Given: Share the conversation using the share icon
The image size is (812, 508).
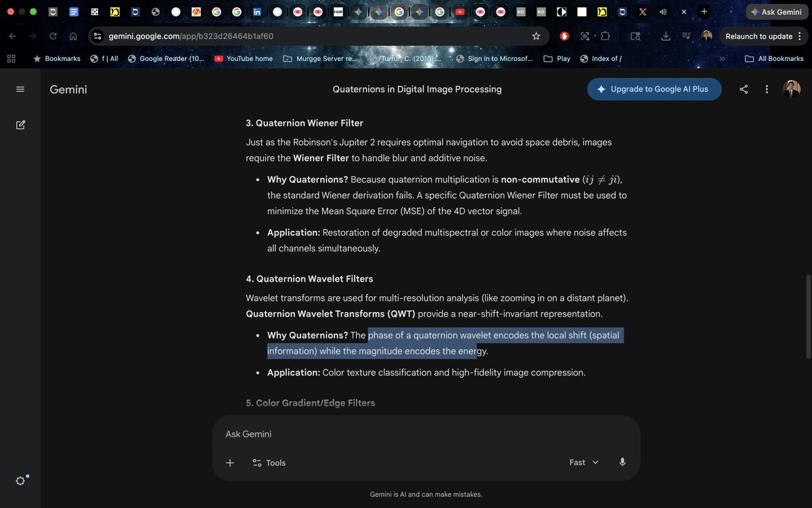Looking at the screenshot, I should coord(744,89).
